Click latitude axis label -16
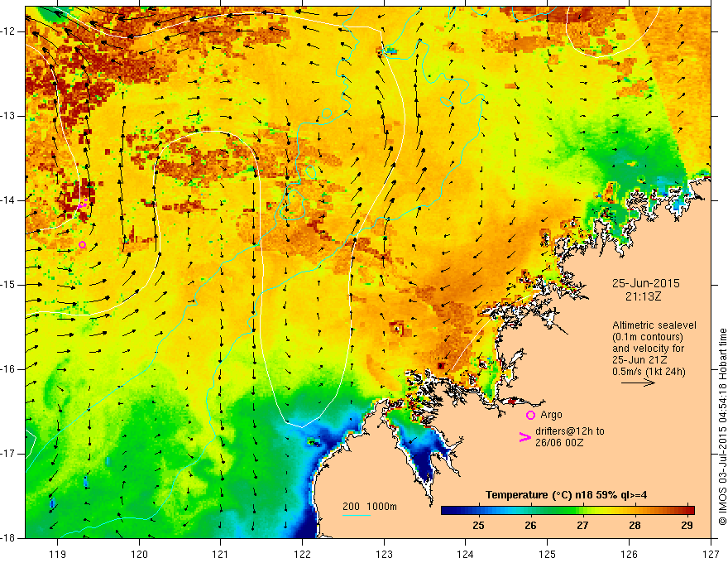 [9, 369]
